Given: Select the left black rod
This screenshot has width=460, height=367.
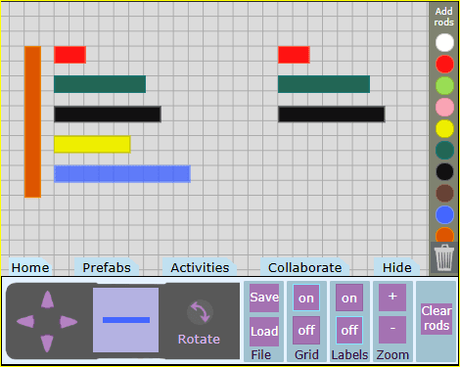Looking at the screenshot, I should click(107, 114).
